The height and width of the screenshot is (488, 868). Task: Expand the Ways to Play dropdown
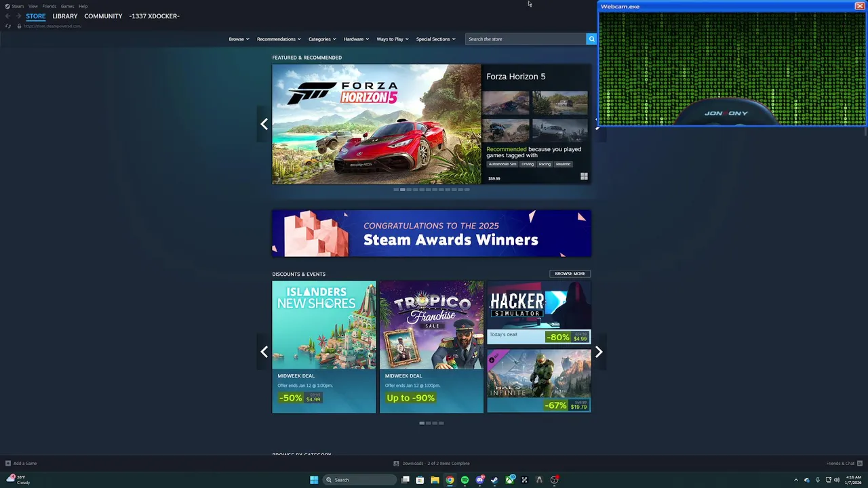click(393, 39)
